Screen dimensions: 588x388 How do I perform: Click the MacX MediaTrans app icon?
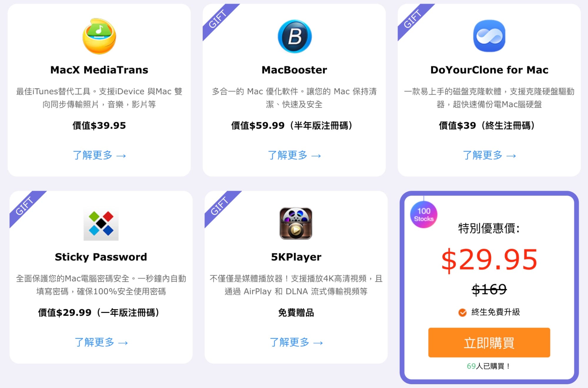[x=99, y=36]
